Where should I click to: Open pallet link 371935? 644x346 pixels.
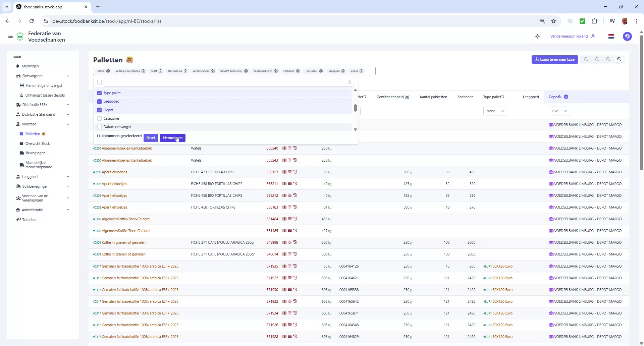pyautogui.click(x=272, y=266)
